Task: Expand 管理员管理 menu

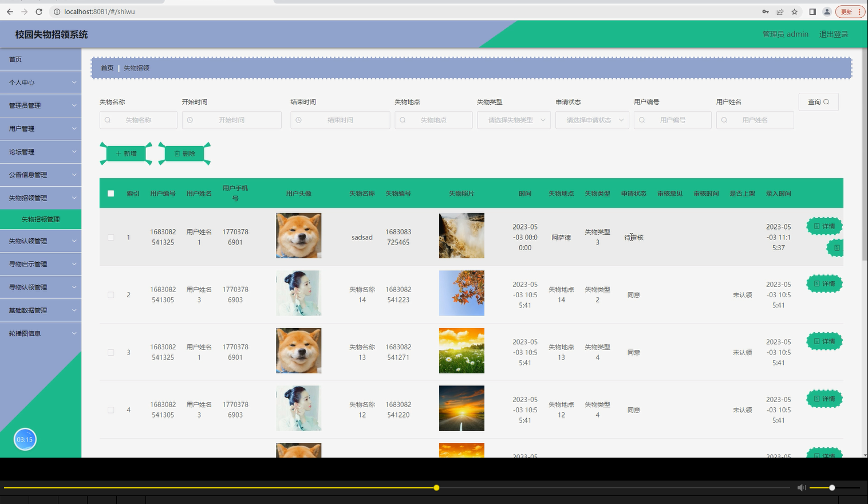Action: coord(41,105)
